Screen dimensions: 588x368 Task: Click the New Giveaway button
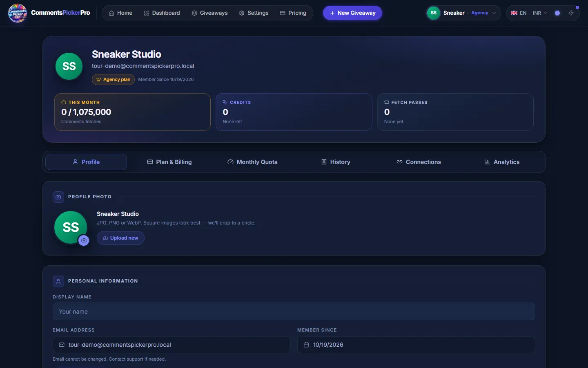(x=352, y=13)
